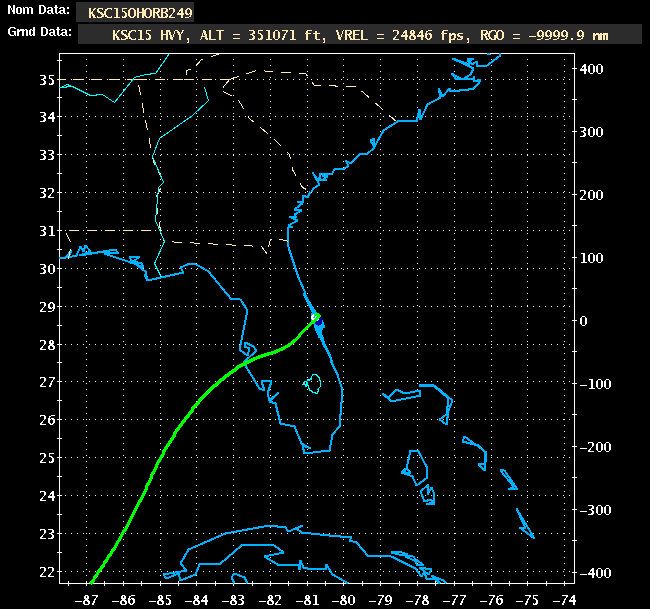650x609 pixels.
Task: Click the Nom Data field KSC15OHORB249
Action: (x=135, y=13)
